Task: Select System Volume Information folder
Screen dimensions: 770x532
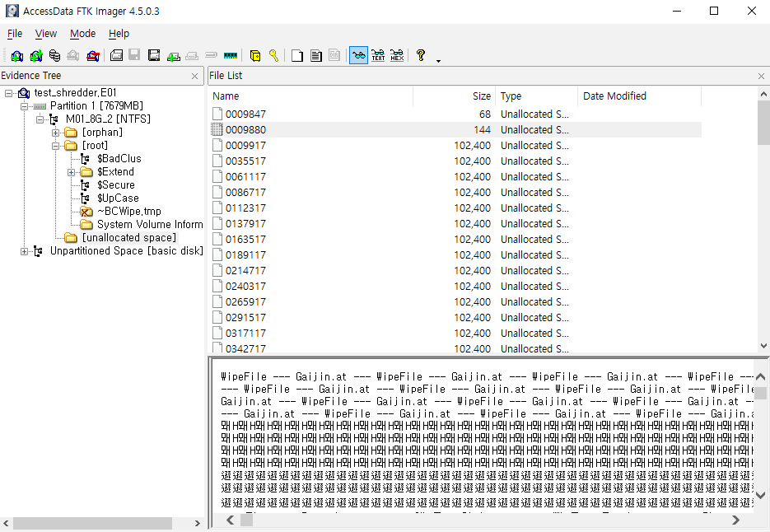Action: (x=150, y=225)
